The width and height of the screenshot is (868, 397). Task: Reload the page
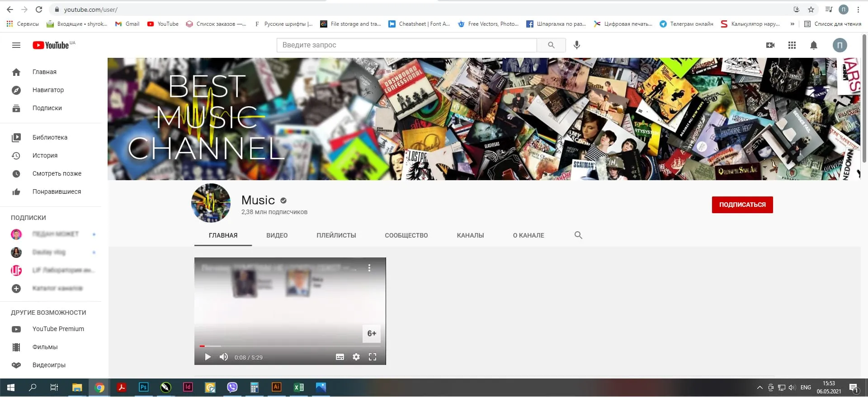tap(39, 9)
